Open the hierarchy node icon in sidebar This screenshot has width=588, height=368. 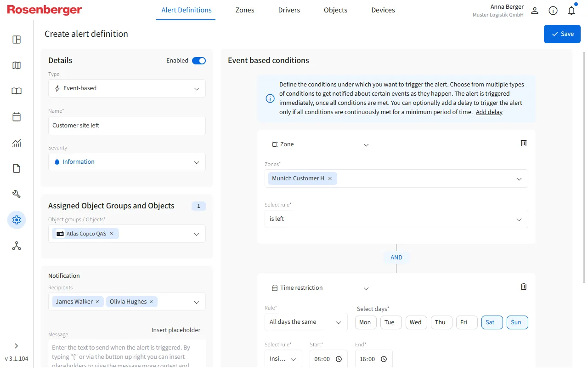(x=17, y=246)
